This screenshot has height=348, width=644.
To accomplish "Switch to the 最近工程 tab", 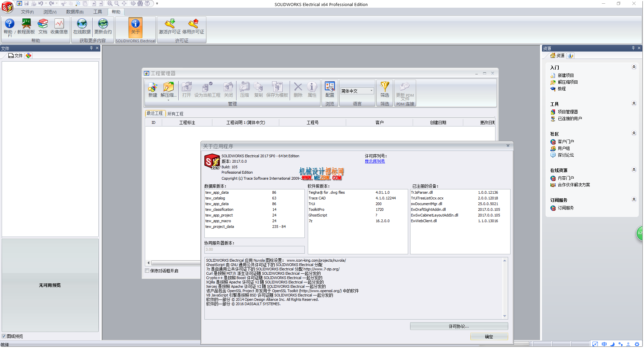I will [155, 113].
